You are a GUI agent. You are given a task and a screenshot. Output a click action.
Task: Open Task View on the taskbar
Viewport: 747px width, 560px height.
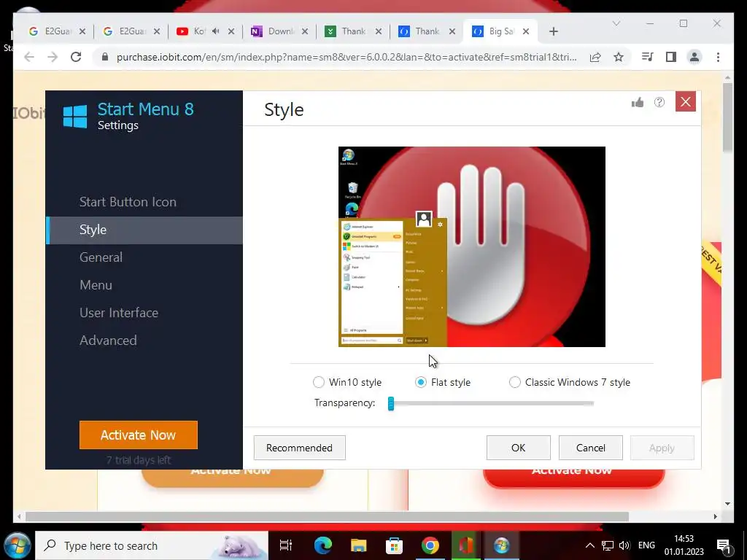(x=285, y=545)
